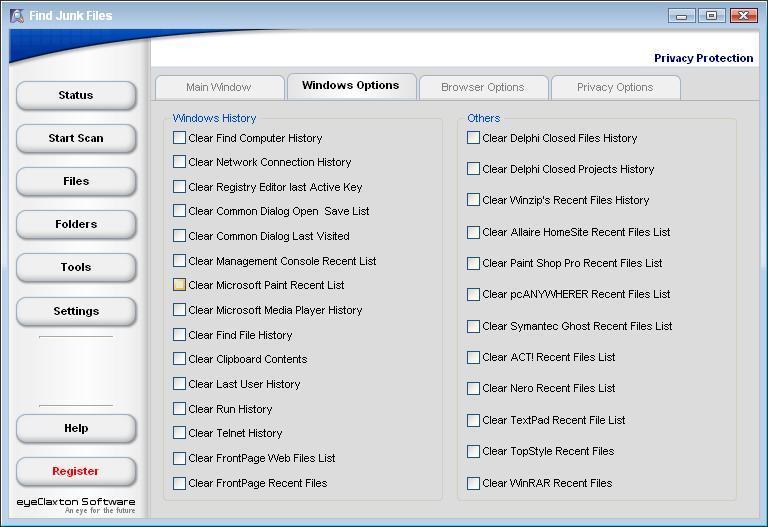The width and height of the screenshot is (768, 527).
Task: Tick Clear Winzip's Recent Files History
Action: [473, 200]
